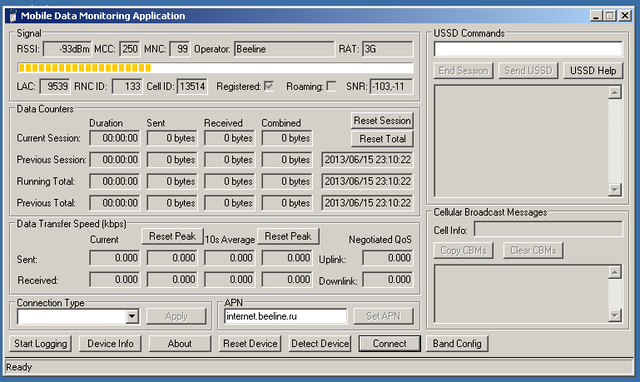Click the RAT field showing 3G

click(388, 49)
